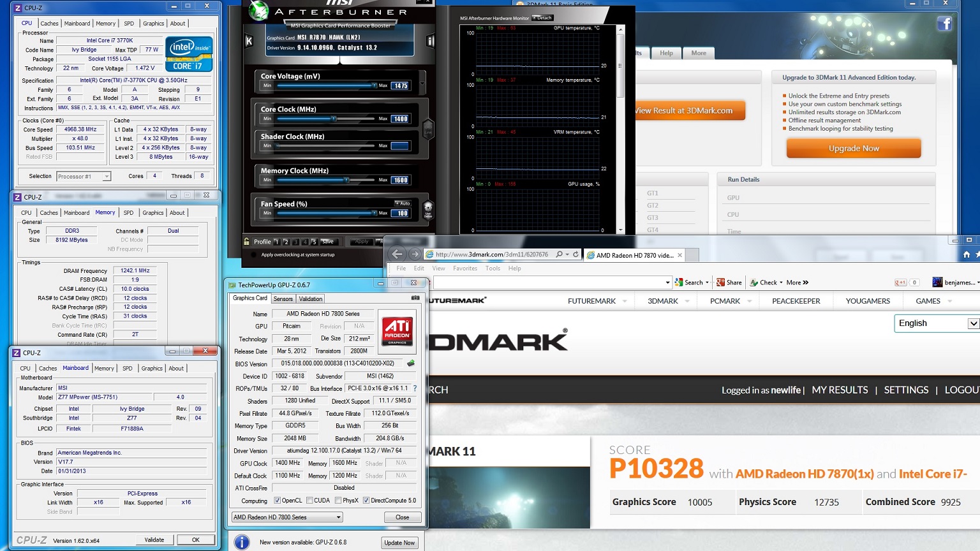
Task: Click the core/shader clock link icon in Afterburner
Action: coord(428,129)
